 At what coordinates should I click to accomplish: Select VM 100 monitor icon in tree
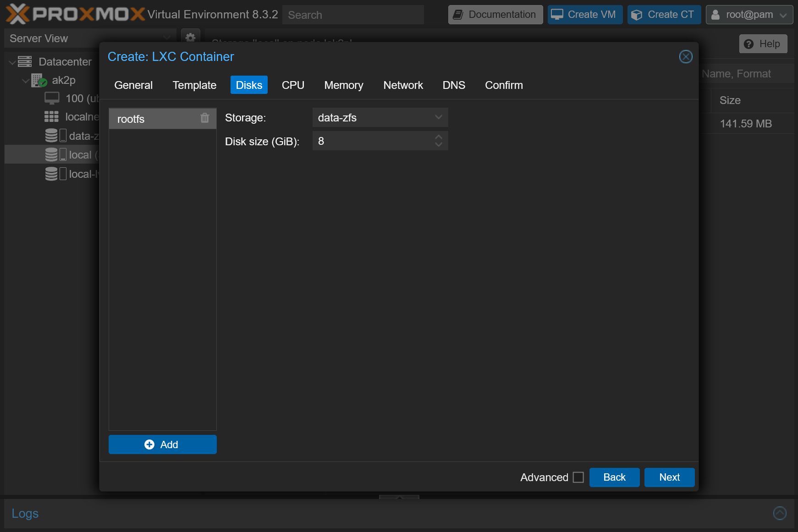(52, 98)
